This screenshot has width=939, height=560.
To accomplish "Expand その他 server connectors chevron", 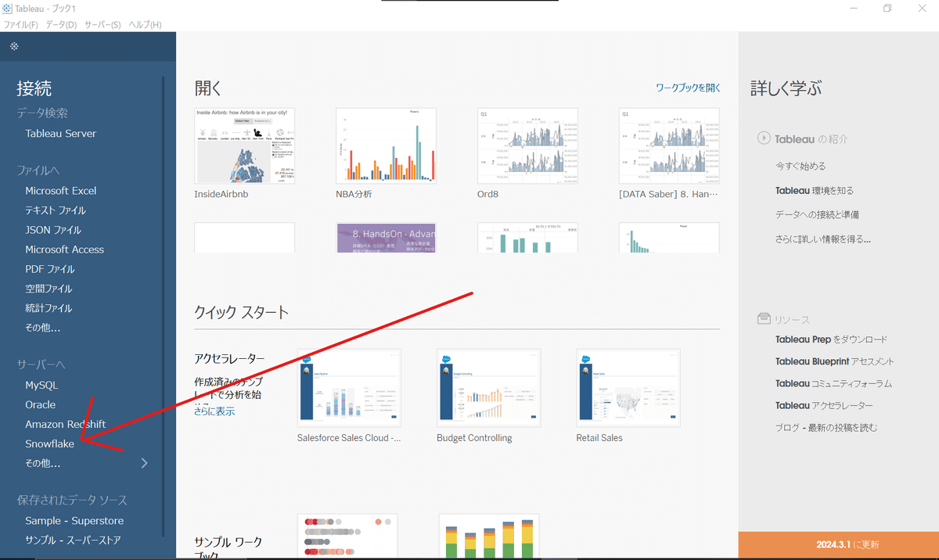I will (x=144, y=463).
